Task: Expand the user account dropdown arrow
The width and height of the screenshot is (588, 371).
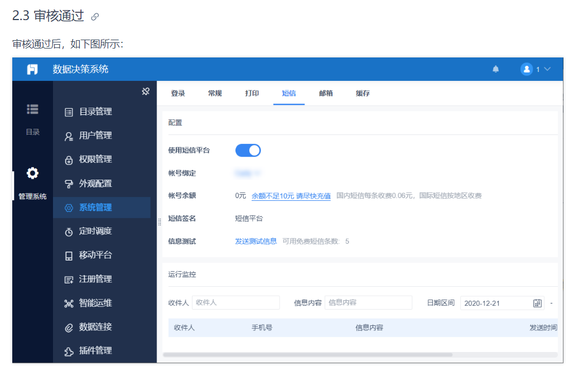Action: tap(547, 69)
